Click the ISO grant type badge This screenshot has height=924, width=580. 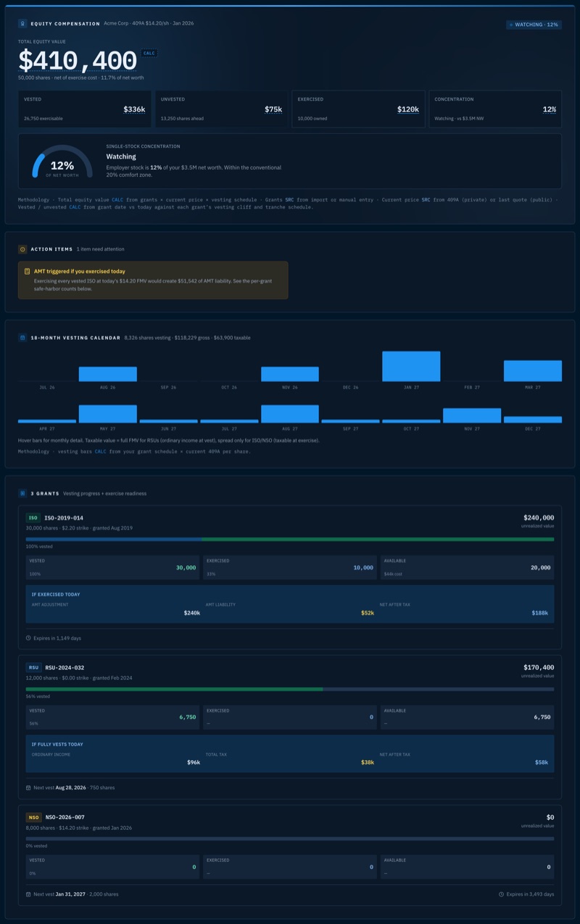click(33, 518)
